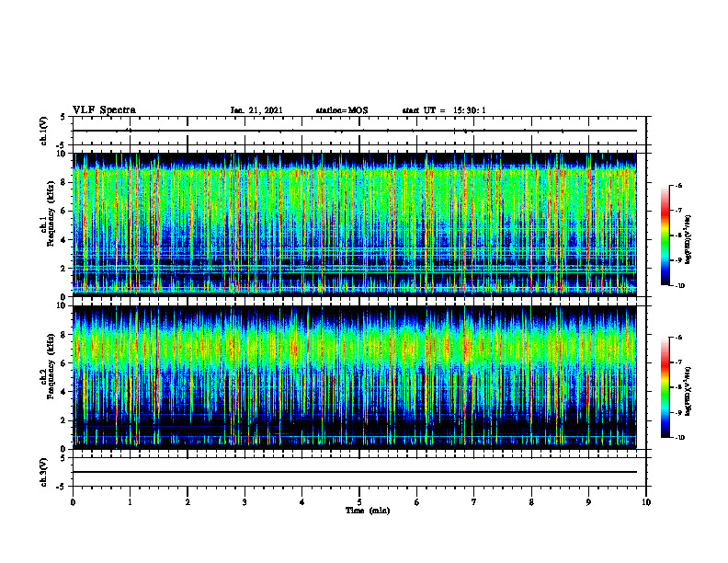Click the "-10" label on ch.2 color bar

(679, 438)
